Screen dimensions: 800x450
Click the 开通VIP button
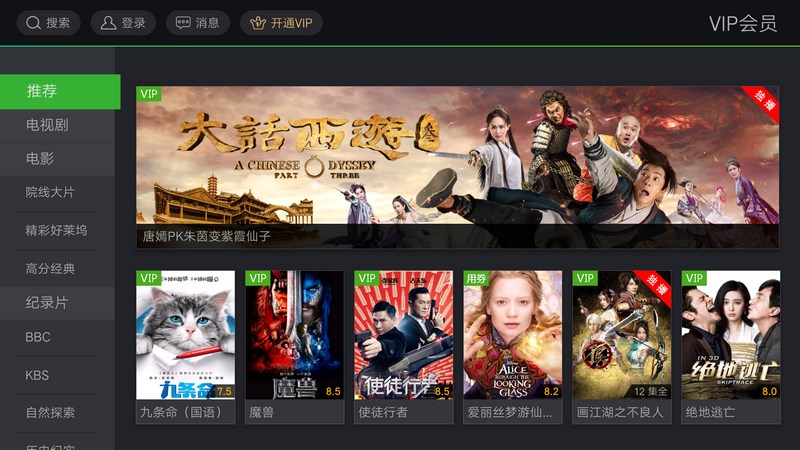281,23
